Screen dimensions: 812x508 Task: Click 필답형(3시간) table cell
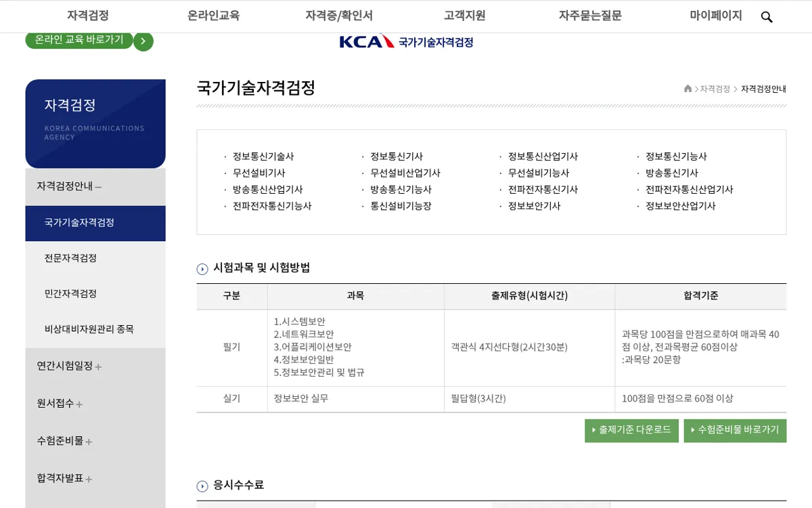click(x=530, y=399)
